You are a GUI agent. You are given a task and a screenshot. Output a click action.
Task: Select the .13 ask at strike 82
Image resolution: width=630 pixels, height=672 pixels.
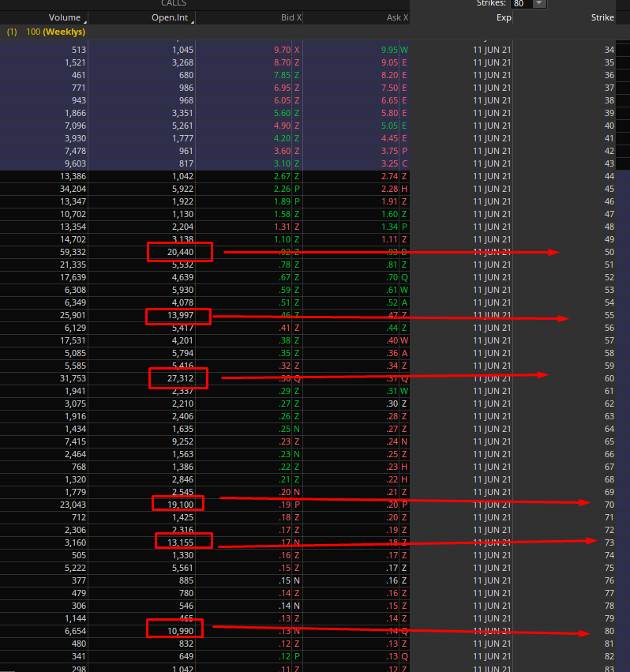[x=392, y=657]
